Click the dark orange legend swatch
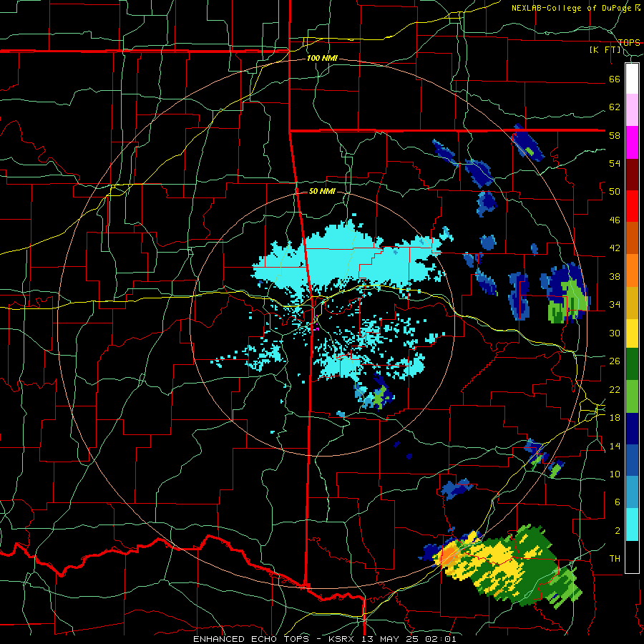Image resolution: width=644 pixels, height=644 pixels. pos(632,238)
